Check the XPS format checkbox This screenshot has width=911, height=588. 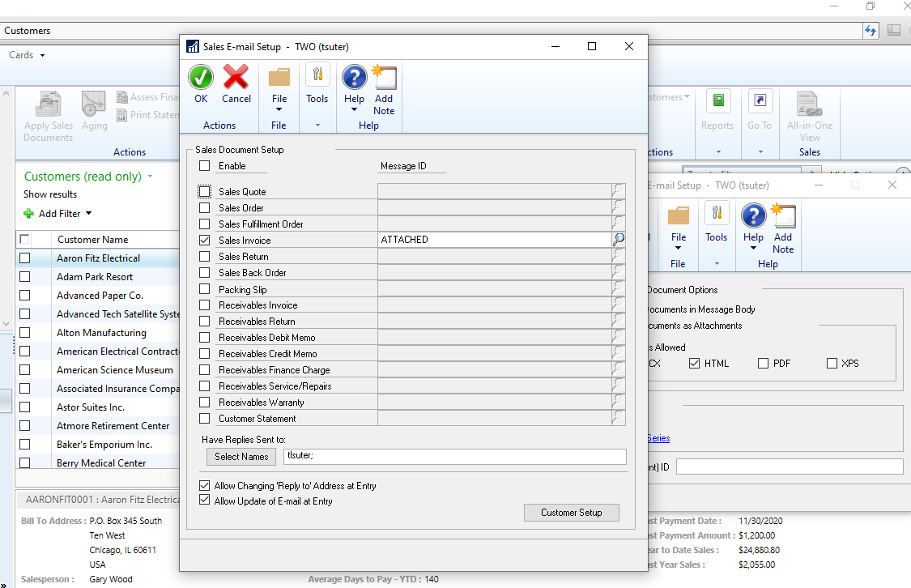click(x=832, y=363)
